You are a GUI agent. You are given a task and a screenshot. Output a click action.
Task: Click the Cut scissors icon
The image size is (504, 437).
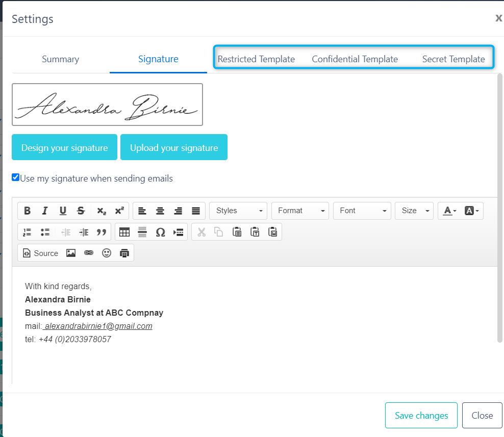coord(201,232)
